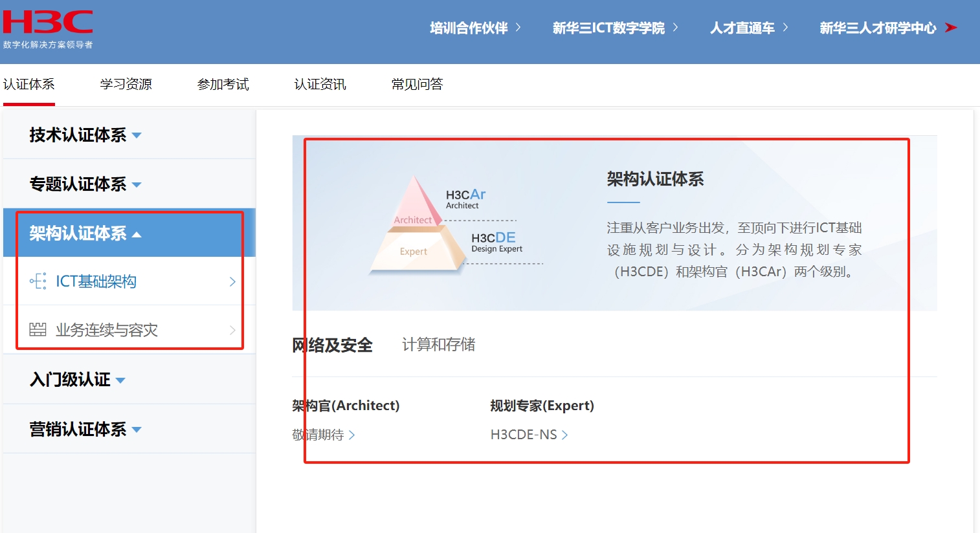Image resolution: width=980 pixels, height=533 pixels.
Task: Click chevron next to 新华三ICT数字学院
Action: (x=675, y=27)
